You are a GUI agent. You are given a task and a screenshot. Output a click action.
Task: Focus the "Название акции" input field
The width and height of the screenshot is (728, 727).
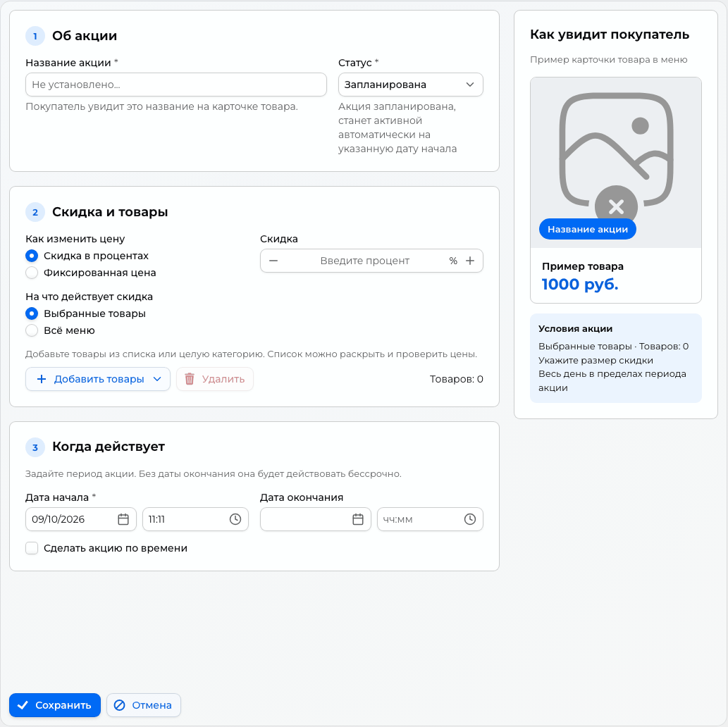point(176,85)
